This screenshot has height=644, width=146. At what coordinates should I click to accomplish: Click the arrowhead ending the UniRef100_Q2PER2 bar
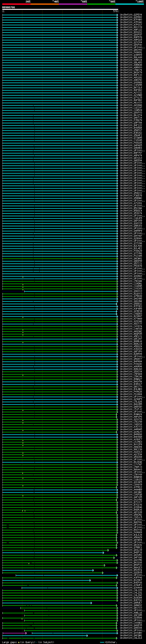(117, 17)
